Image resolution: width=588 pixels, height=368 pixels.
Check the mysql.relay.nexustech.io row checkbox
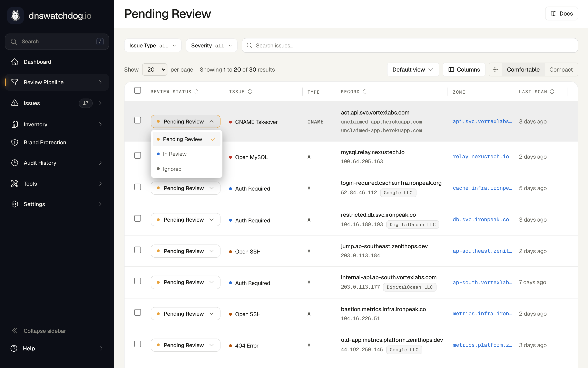(x=138, y=155)
